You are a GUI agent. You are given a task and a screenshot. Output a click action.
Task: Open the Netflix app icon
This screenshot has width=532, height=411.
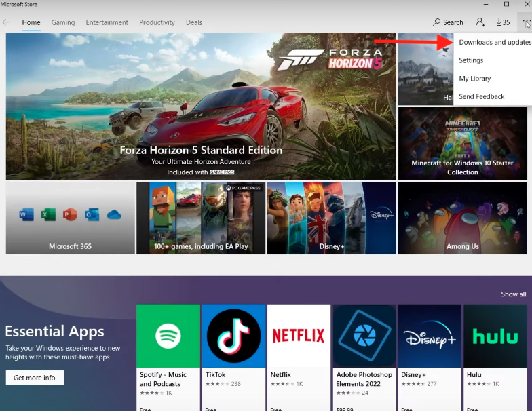pos(299,336)
